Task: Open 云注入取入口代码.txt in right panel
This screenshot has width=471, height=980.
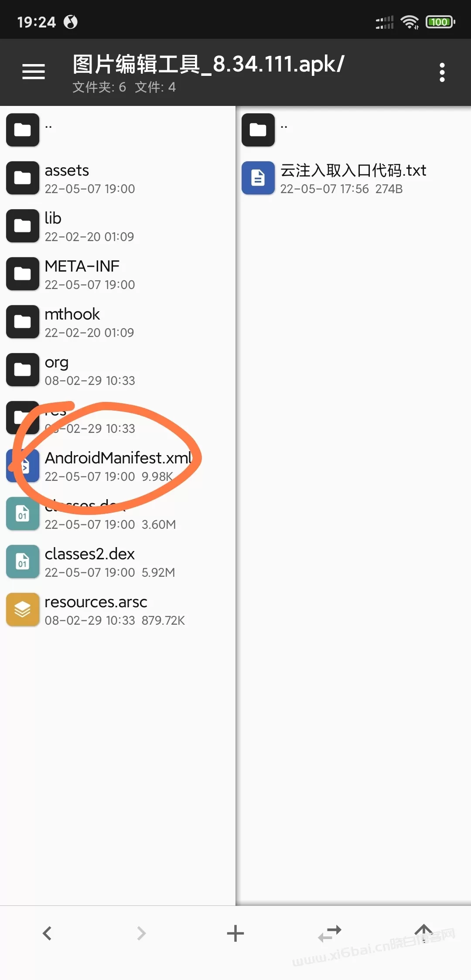Action: point(353,178)
